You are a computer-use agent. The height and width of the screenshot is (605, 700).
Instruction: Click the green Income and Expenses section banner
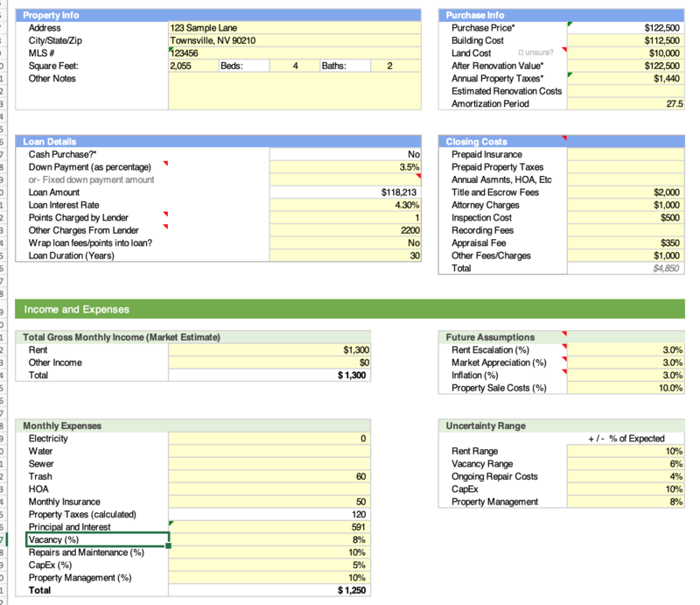pyautogui.click(x=350, y=309)
